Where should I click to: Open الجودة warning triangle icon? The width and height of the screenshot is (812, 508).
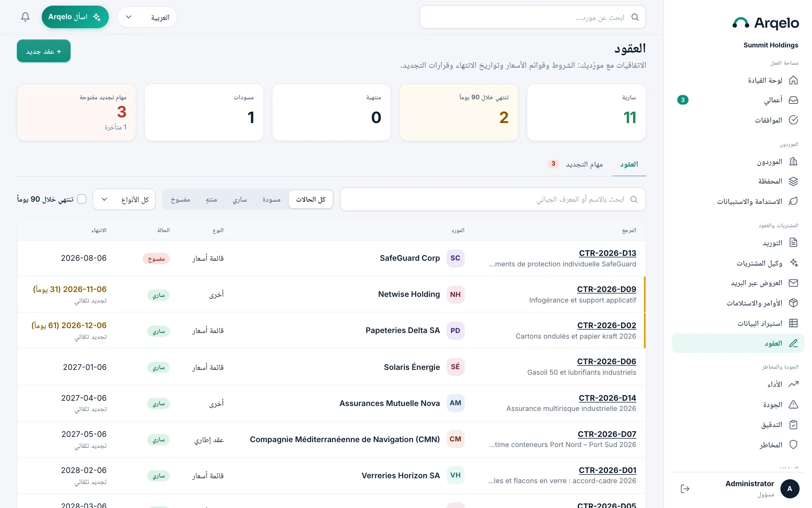coord(793,405)
